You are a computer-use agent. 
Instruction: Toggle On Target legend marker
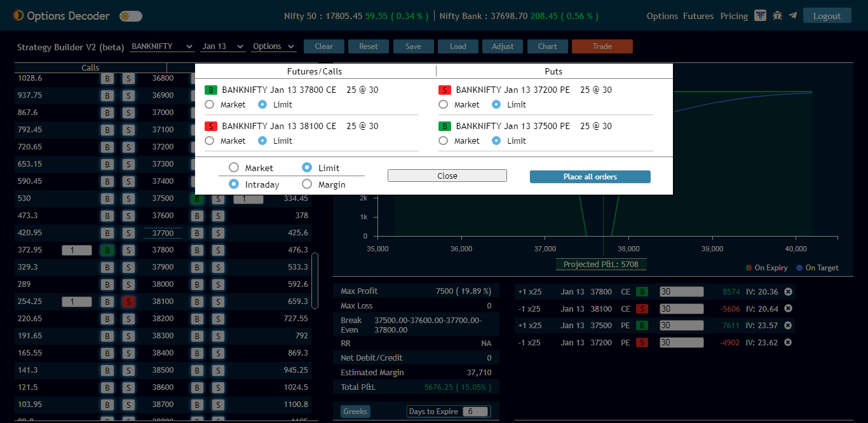click(799, 268)
